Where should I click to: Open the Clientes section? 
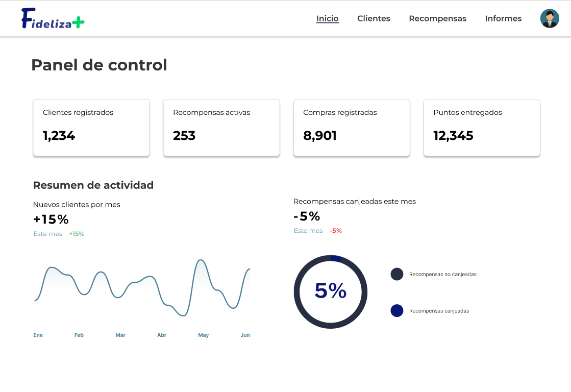point(374,18)
